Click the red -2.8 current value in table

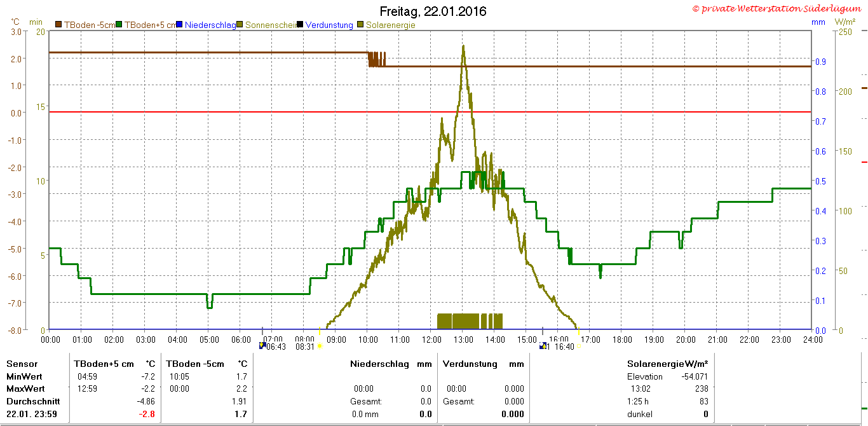click(147, 414)
